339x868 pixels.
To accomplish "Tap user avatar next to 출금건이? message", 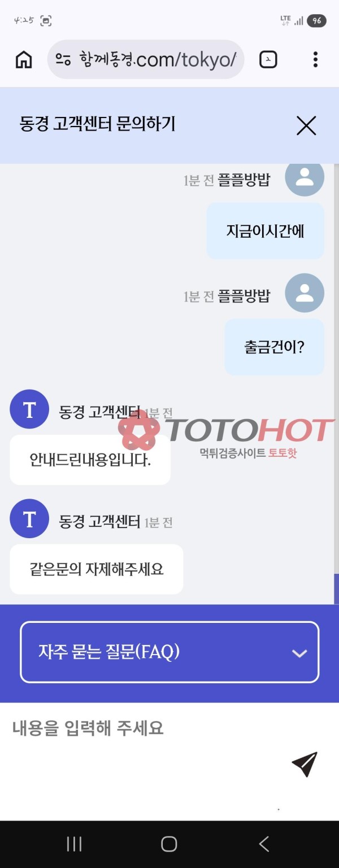I will click(305, 293).
